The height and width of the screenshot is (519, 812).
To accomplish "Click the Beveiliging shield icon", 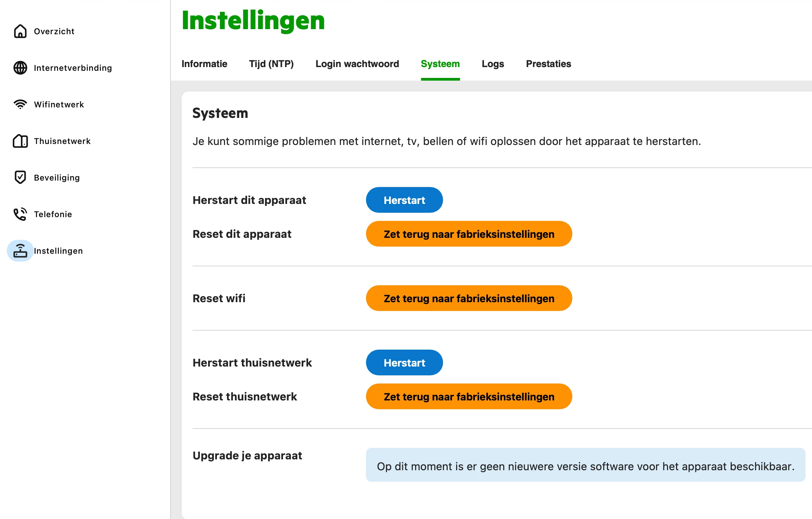I will [20, 177].
